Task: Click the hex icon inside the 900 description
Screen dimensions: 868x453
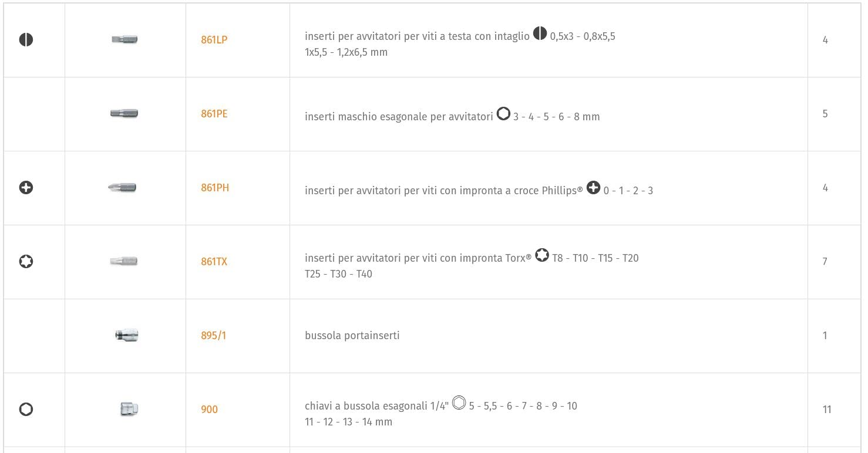Action: (459, 403)
